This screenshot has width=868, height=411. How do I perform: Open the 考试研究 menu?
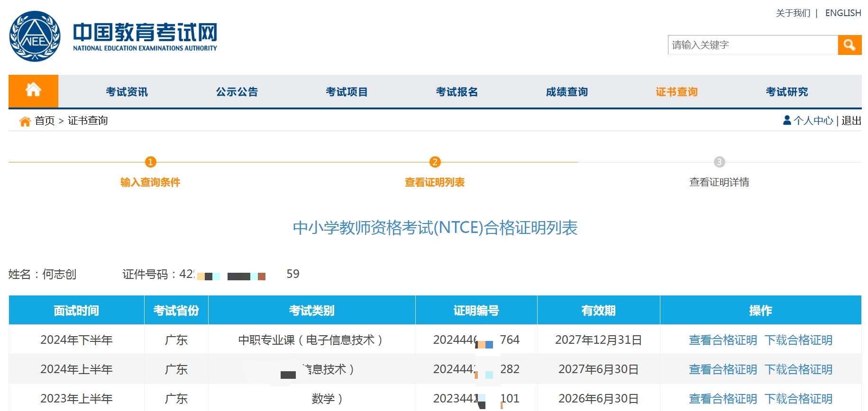click(787, 92)
